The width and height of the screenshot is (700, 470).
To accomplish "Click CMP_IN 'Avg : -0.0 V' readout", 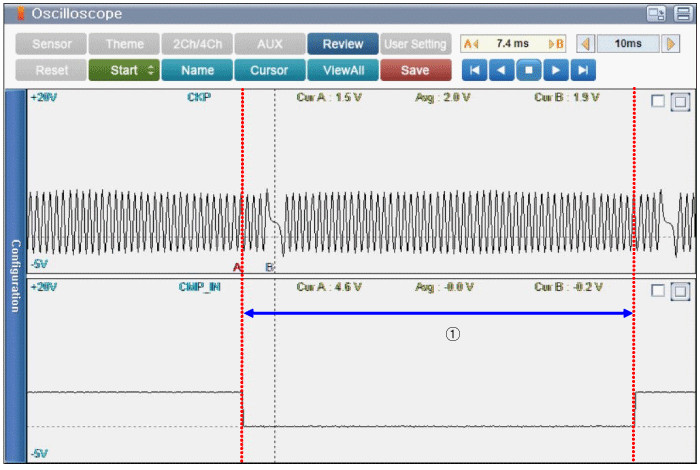I will pyautogui.click(x=444, y=287).
